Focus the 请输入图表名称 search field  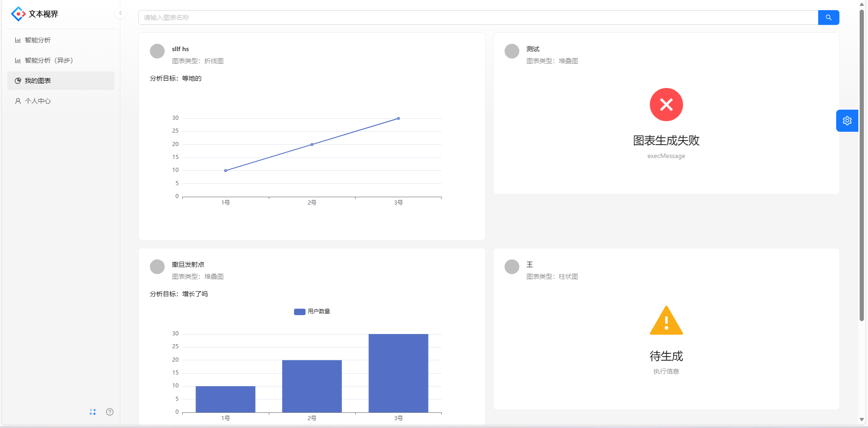tap(478, 18)
